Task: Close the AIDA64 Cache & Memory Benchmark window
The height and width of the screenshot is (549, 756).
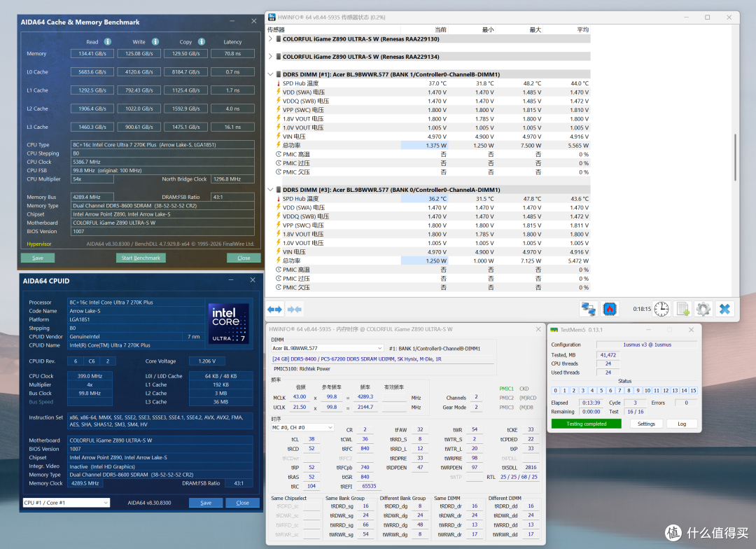Action: (254, 21)
